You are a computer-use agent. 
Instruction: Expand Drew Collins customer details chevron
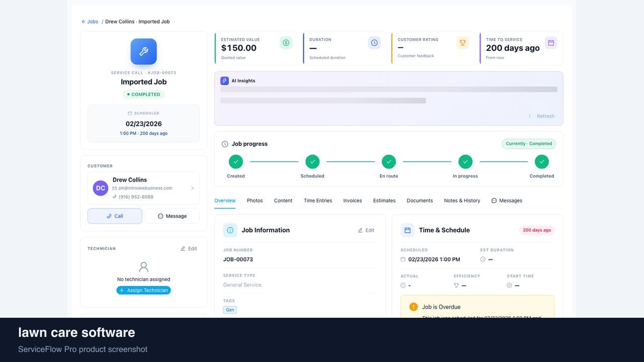tap(192, 188)
